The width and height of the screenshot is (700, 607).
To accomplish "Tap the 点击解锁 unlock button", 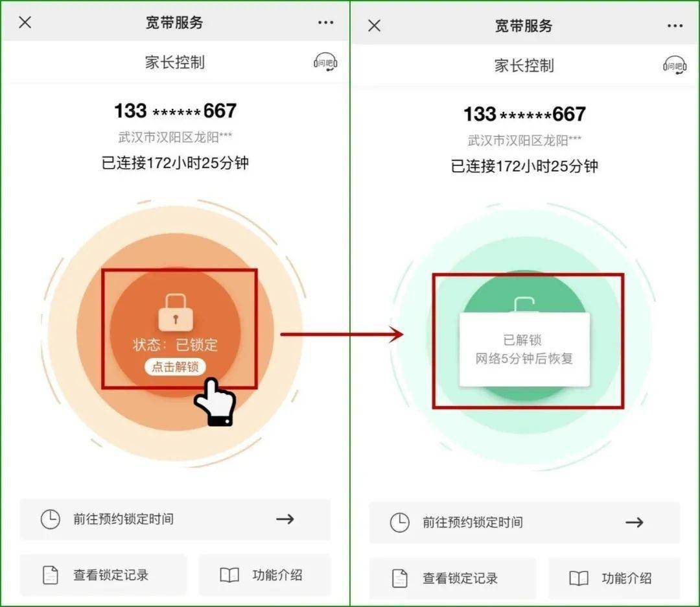I will tap(175, 366).
